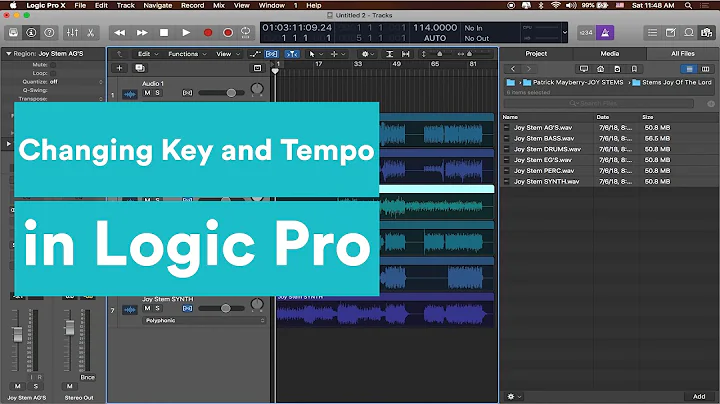The height and width of the screenshot is (404, 720).
Task: Toggle the Show Flex button in Tracks toolbar
Action: 271,54
